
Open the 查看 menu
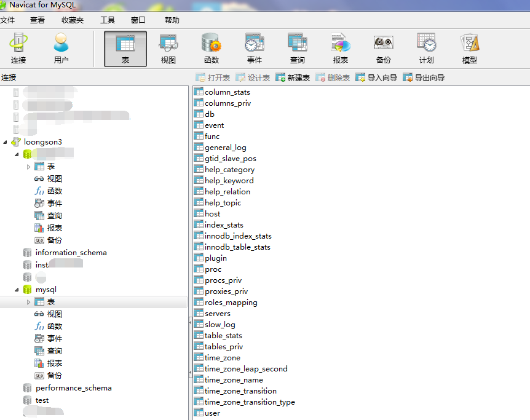tap(37, 20)
